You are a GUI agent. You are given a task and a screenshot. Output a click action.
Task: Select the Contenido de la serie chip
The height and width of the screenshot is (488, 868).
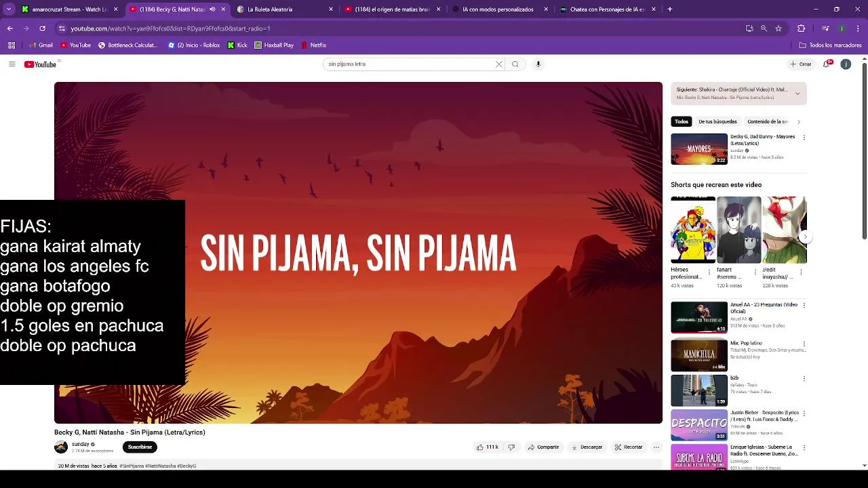pos(768,122)
